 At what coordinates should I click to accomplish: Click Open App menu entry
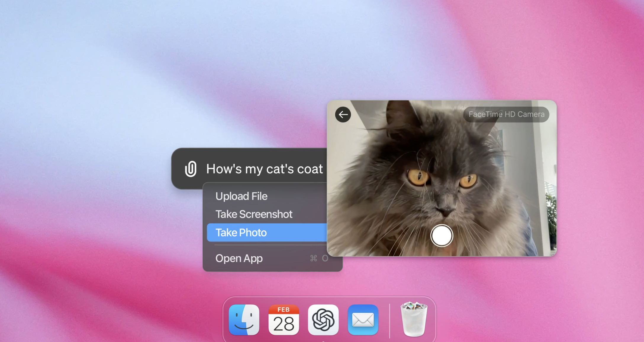(x=239, y=258)
